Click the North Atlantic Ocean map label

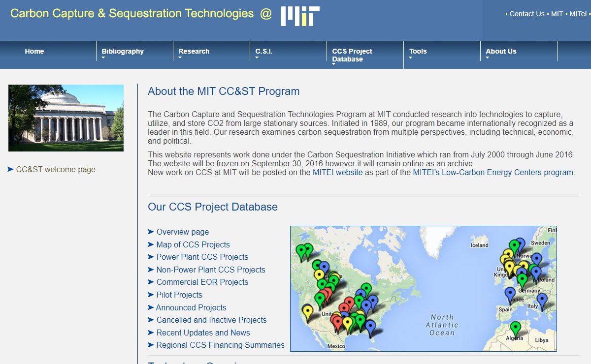click(x=442, y=325)
